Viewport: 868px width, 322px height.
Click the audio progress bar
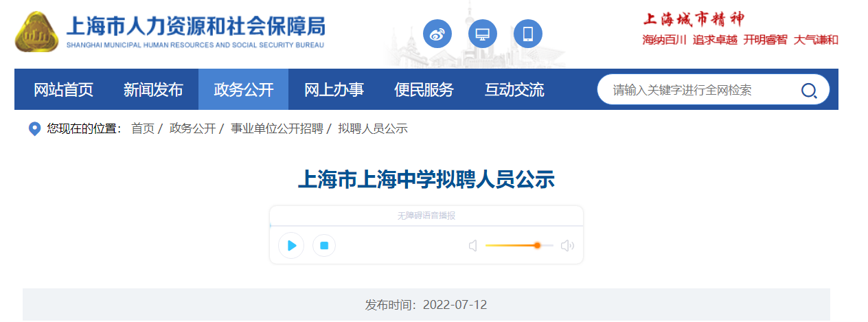point(426,225)
